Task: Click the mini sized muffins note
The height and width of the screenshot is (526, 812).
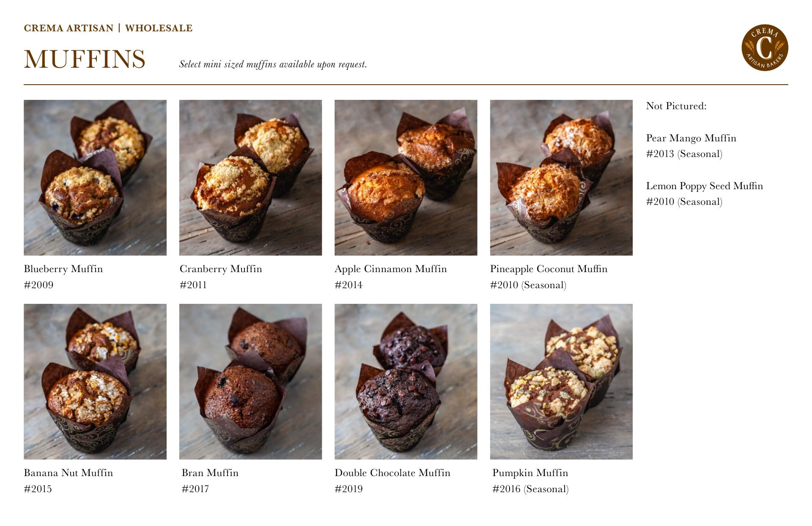Action: tap(273, 64)
